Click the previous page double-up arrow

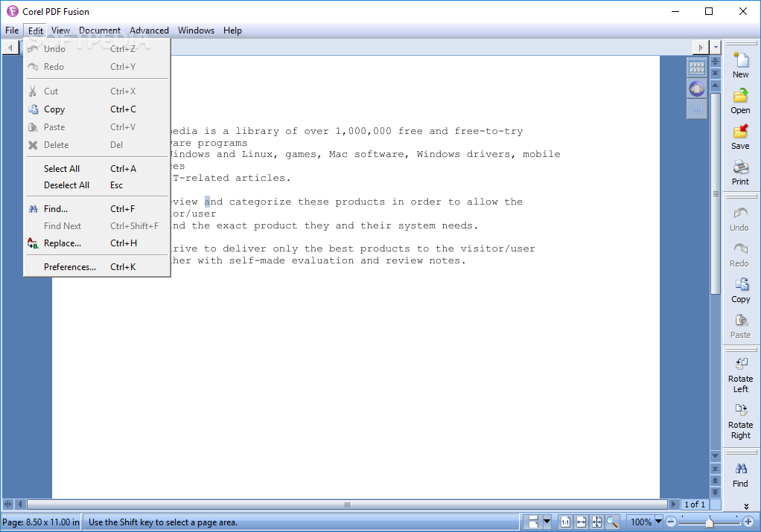click(716, 481)
